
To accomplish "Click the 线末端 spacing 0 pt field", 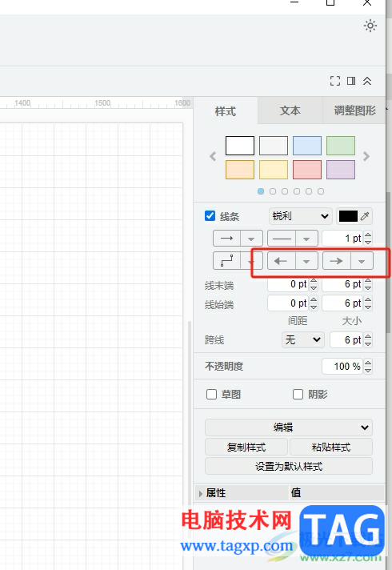I will click(x=288, y=284).
